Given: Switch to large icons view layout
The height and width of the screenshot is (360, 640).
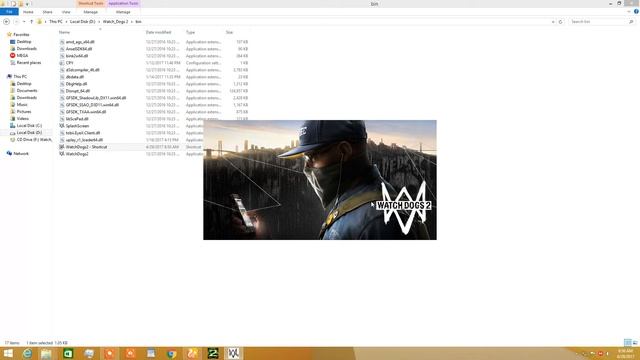Looking at the screenshot, I should (635, 343).
